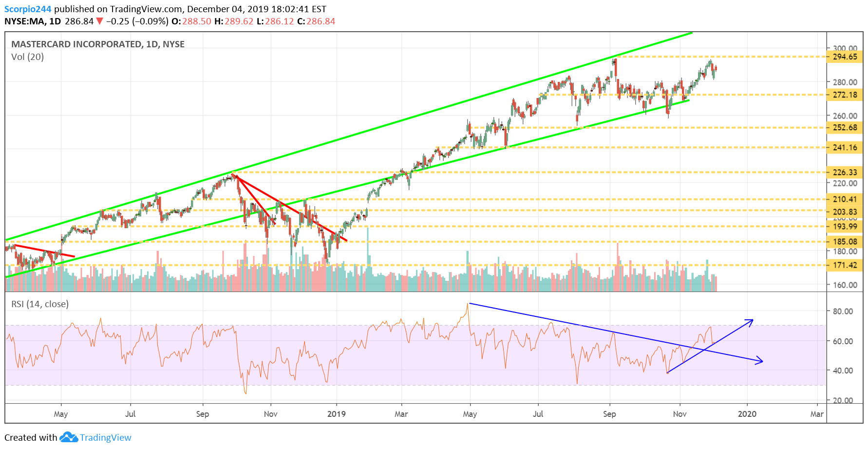
Task: Click the RSI 40.00 axis value
Action: pos(843,371)
